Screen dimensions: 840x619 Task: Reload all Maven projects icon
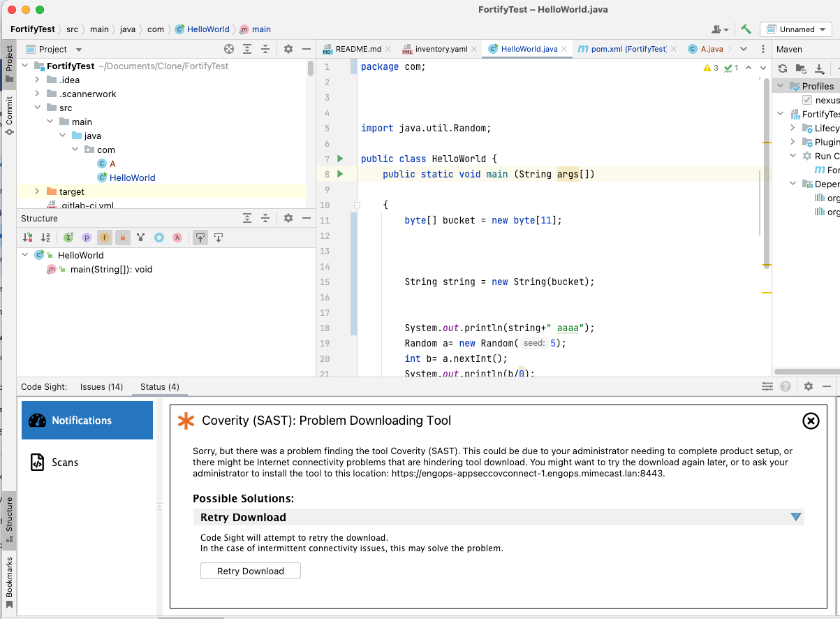click(783, 68)
